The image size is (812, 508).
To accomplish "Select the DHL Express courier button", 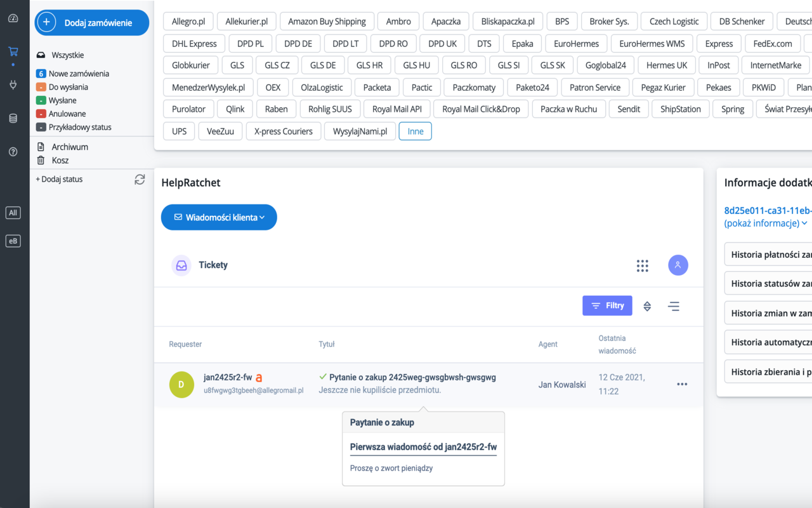I will coord(194,44).
